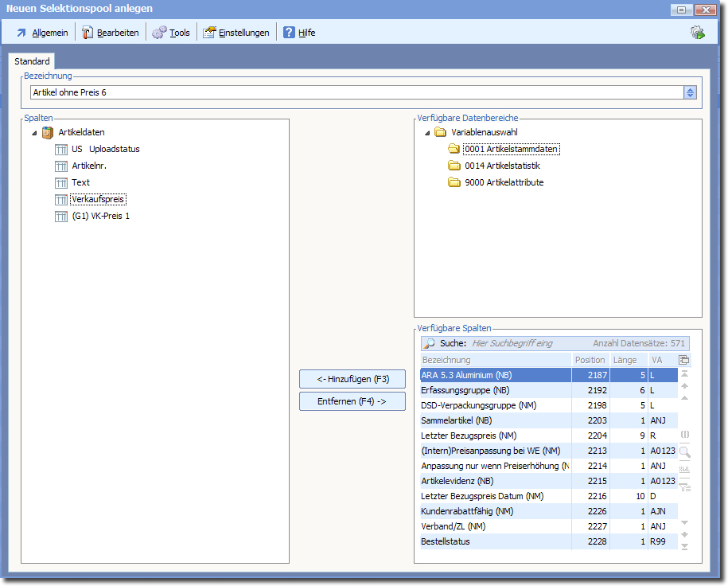Click the folder icon for 0014 Artikelstatistik
Screen dimensions: 728x586
click(454, 166)
